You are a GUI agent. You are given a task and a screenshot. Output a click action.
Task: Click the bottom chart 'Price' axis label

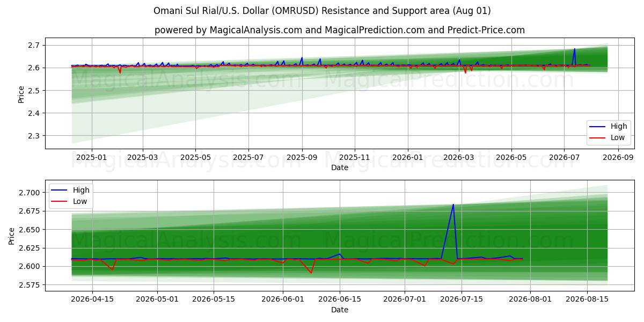12,235
